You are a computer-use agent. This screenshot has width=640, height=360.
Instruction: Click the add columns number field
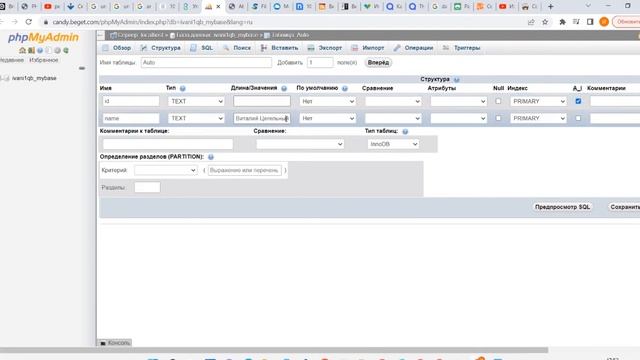pos(320,62)
